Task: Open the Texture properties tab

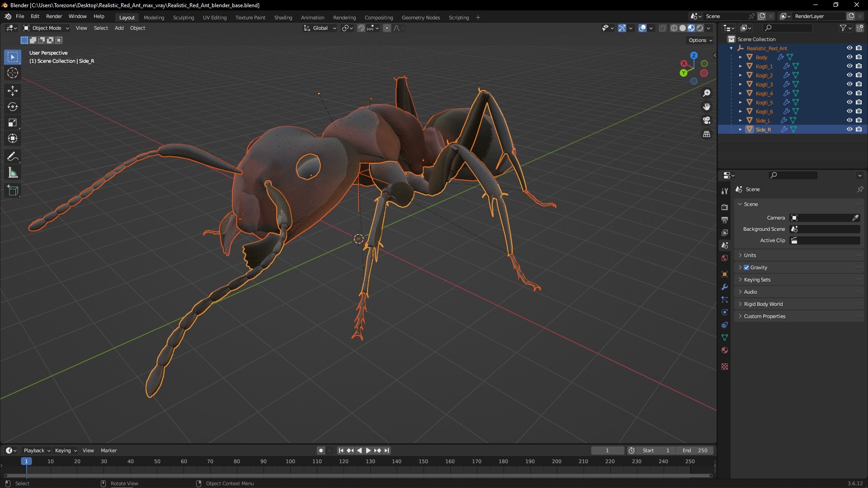Action: click(725, 366)
